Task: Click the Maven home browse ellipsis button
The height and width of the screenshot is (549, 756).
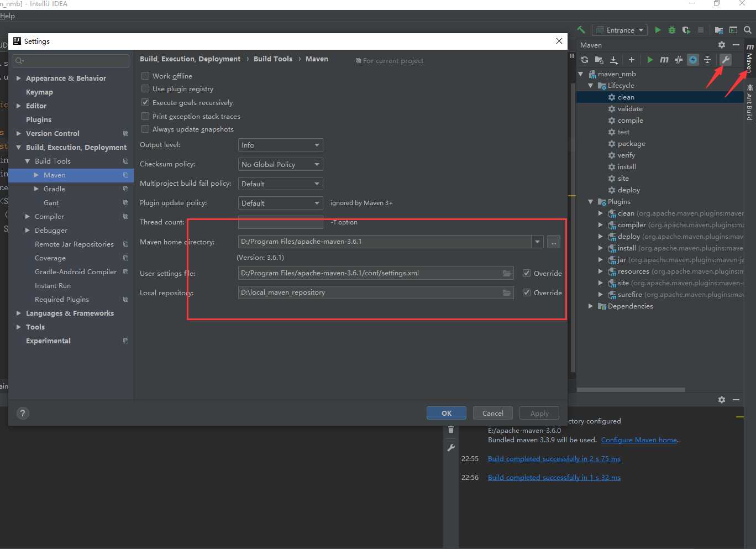Action: click(554, 242)
